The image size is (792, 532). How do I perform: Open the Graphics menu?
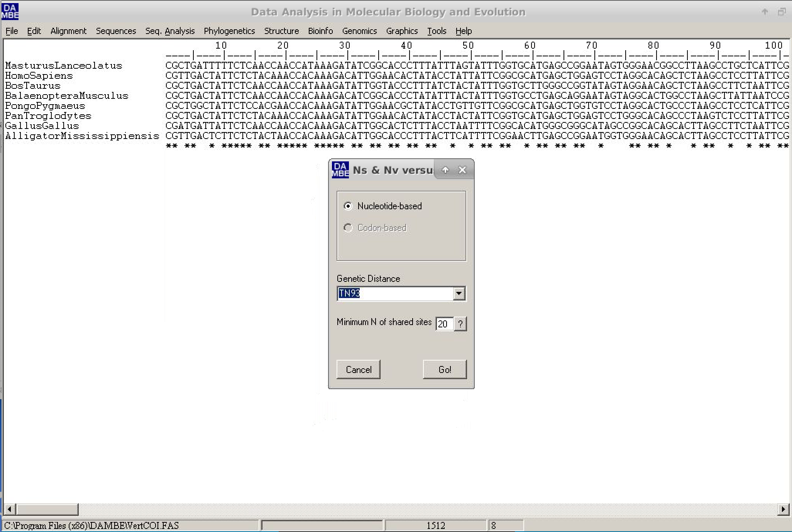(402, 31)
